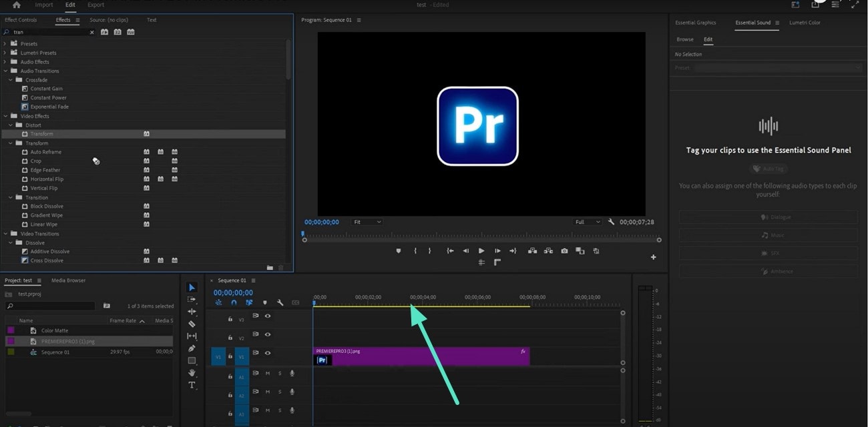Select Color Matte item in Project panel
Viewport: 868px width, 427px height.
click(x=54, y=330)
